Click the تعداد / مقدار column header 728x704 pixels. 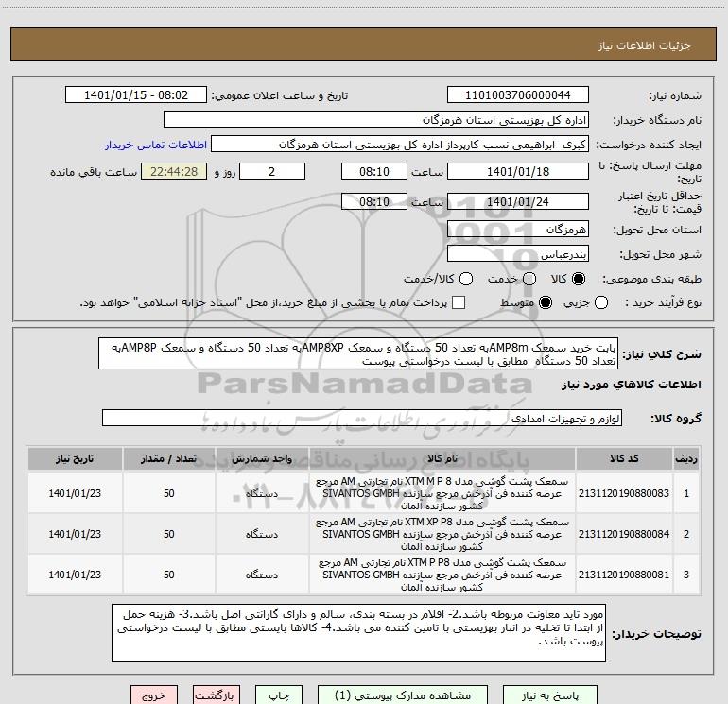pyautogui.click(x=169, y=458)
